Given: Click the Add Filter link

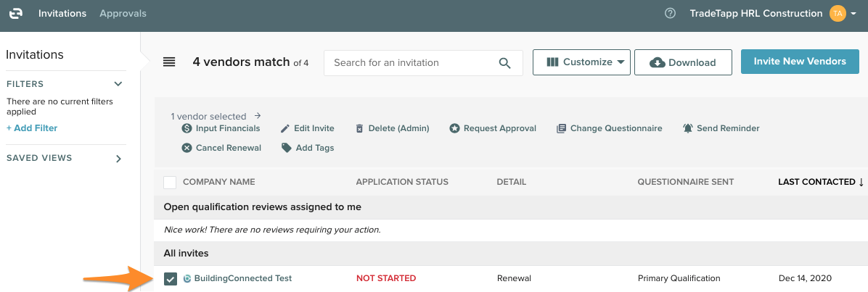Looking at the screenshot, I should click(x=32, y=128).
